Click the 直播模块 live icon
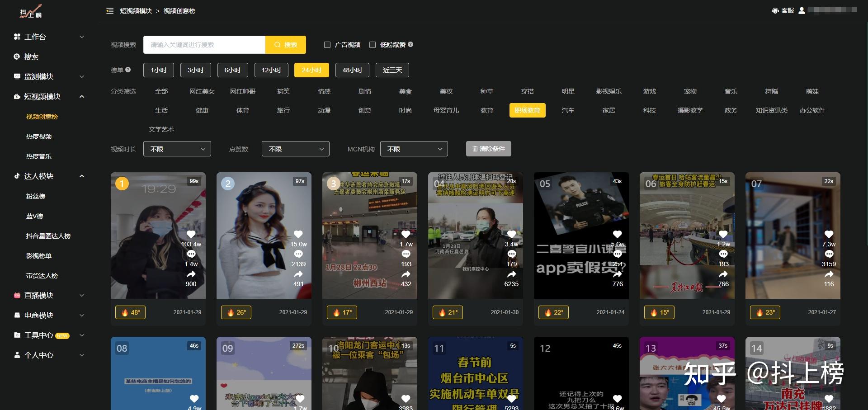868x410 pixels. pyautogui.click(x=17, y=295)
